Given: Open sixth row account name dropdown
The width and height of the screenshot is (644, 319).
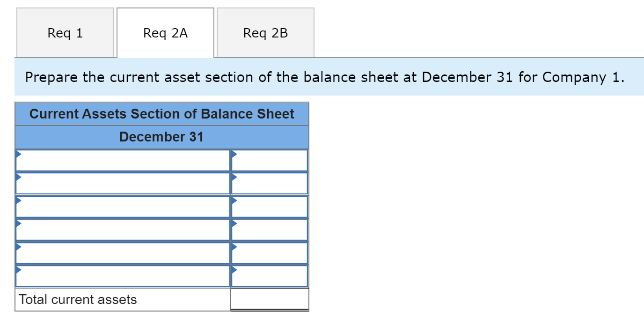Looking at the screenshot, I should pyautogui.click(x=123, y=276).
